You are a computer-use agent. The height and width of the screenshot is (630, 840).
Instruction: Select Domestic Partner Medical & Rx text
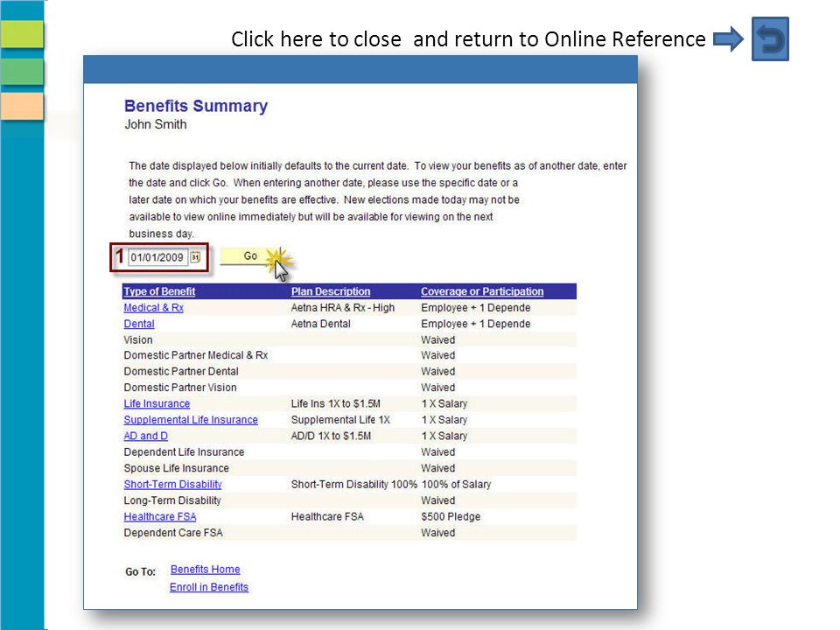point(195,355)
